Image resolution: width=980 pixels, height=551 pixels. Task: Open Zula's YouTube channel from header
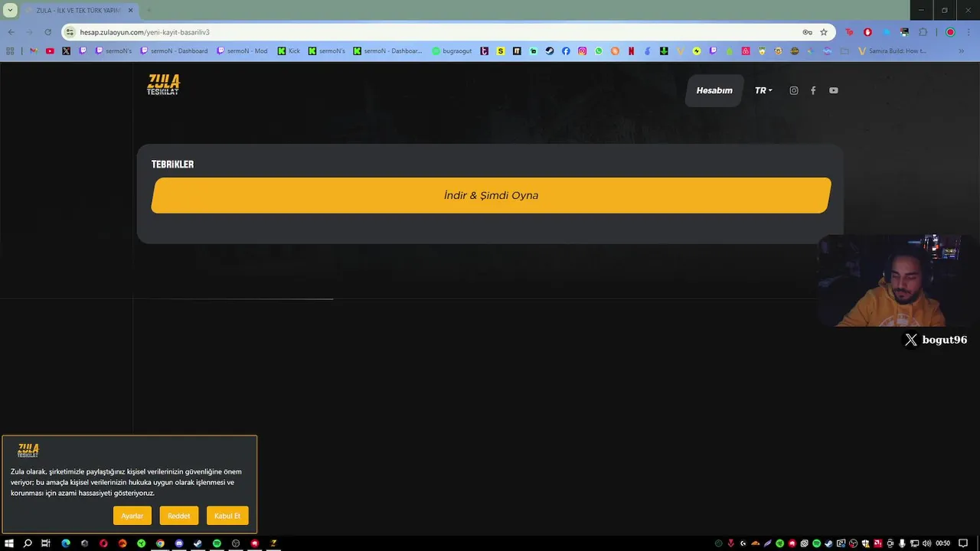click(x=834, y=90)
